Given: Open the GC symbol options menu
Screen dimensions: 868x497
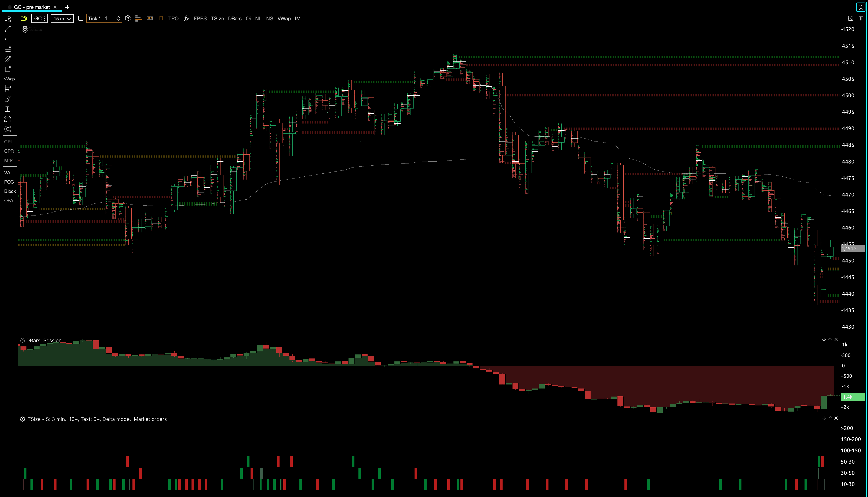Looking at the screenshot, I should coord(40,18).
